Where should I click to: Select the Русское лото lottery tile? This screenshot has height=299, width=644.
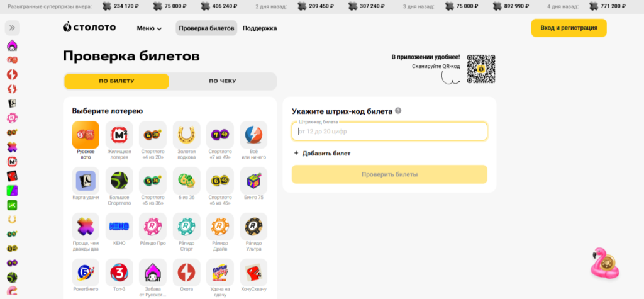[86, 140]
